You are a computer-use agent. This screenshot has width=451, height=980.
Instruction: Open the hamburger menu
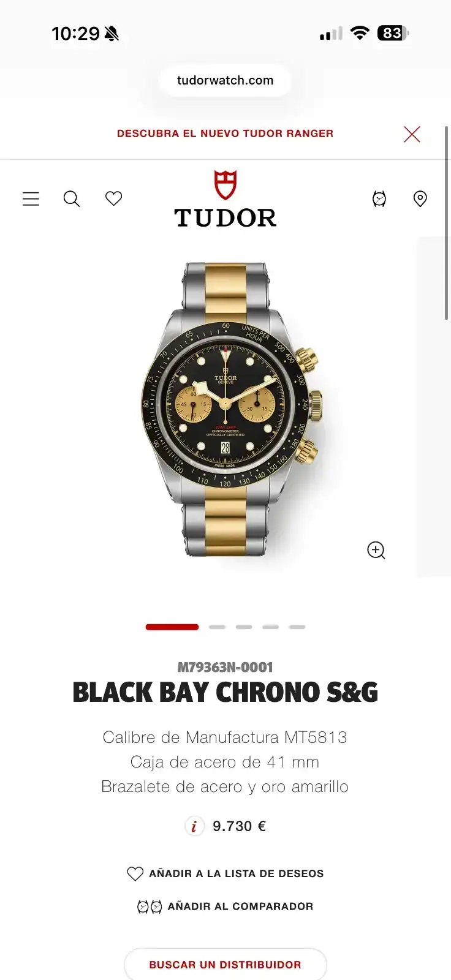click(31, 198)
